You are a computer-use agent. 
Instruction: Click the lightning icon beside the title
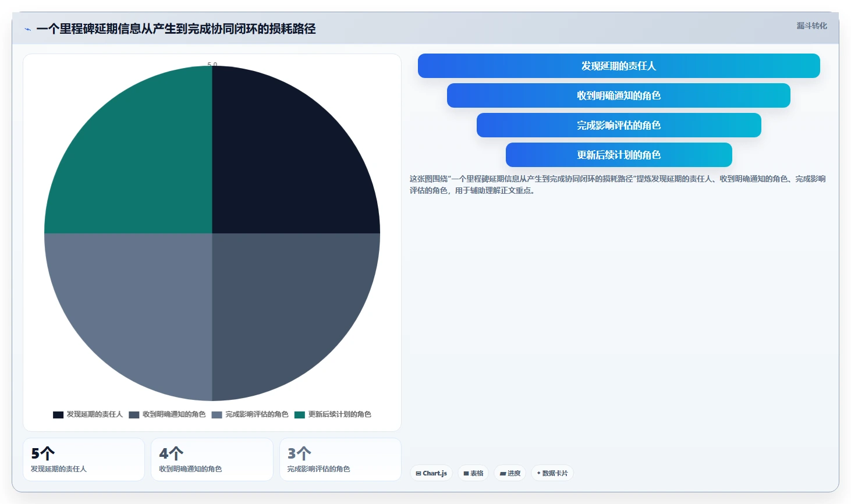click(27, 29)
